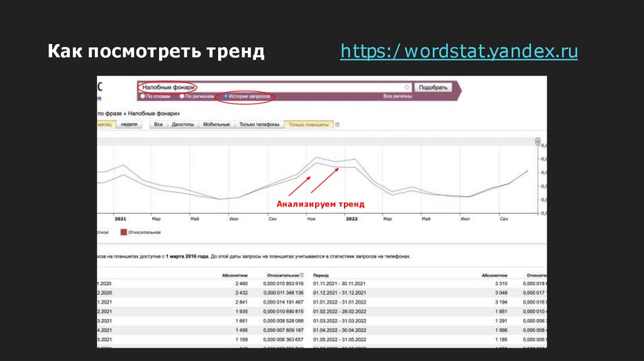
Task: Switch to the неделя grouping tab
Action: (x=129, y=125)
